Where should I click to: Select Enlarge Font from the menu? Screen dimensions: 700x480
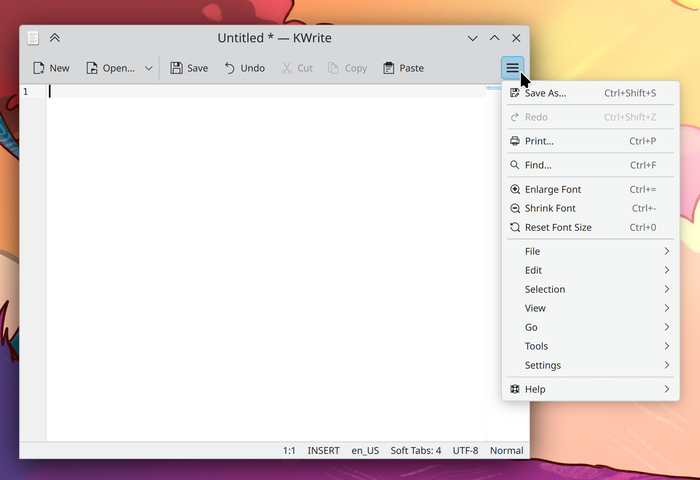[552, 189]
